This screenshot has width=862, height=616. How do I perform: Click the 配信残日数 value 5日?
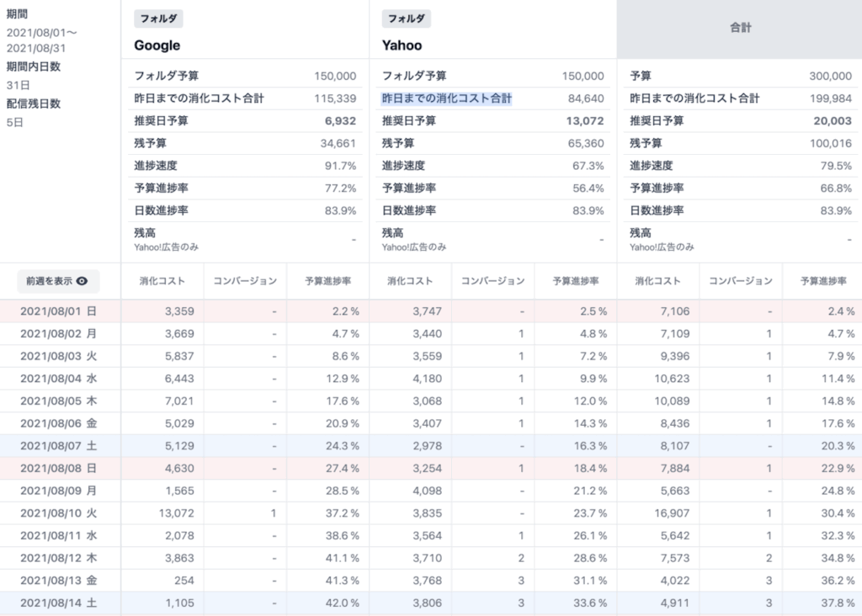[x=15, y=122]
